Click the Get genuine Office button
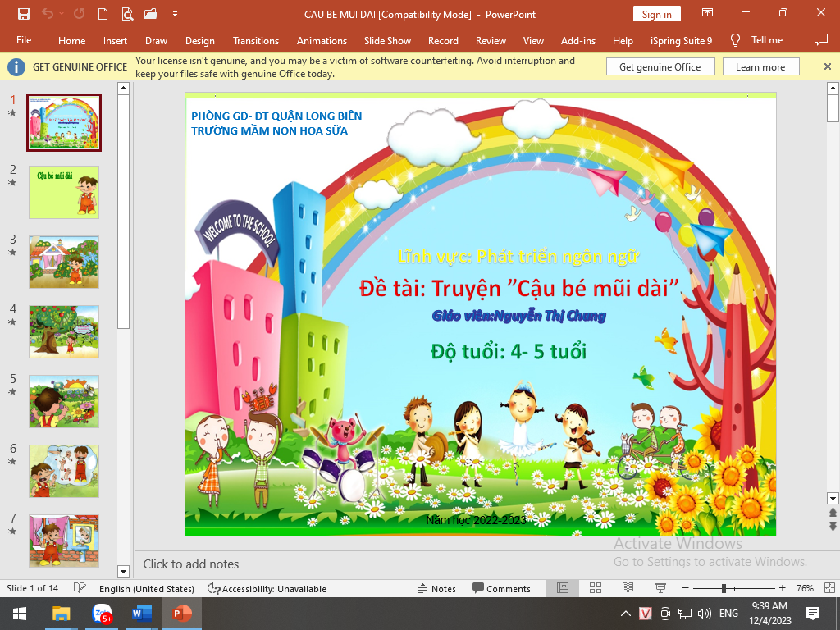 click(x=660, y=67)
